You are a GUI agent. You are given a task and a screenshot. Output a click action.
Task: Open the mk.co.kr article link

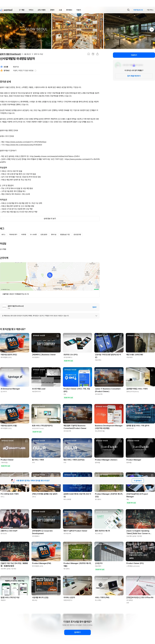click(x=24, y=145)
